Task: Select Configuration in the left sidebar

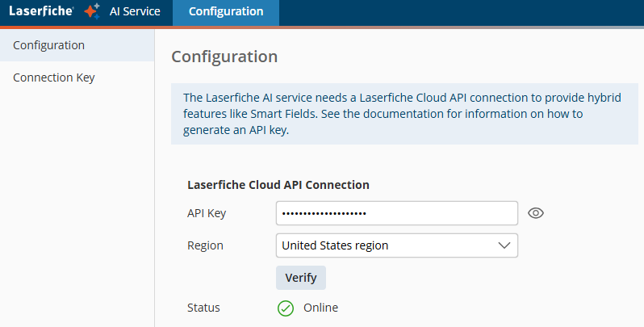Action: [x=49, y=45]
